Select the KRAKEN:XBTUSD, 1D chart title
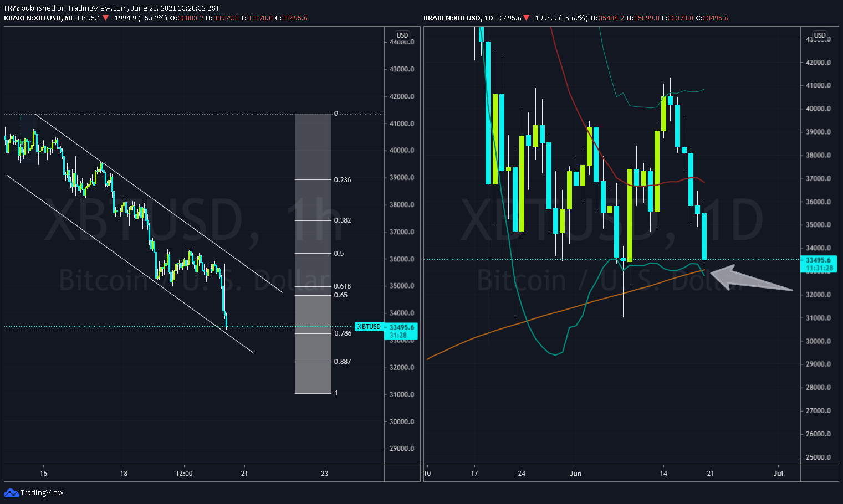 pos(458,18)
